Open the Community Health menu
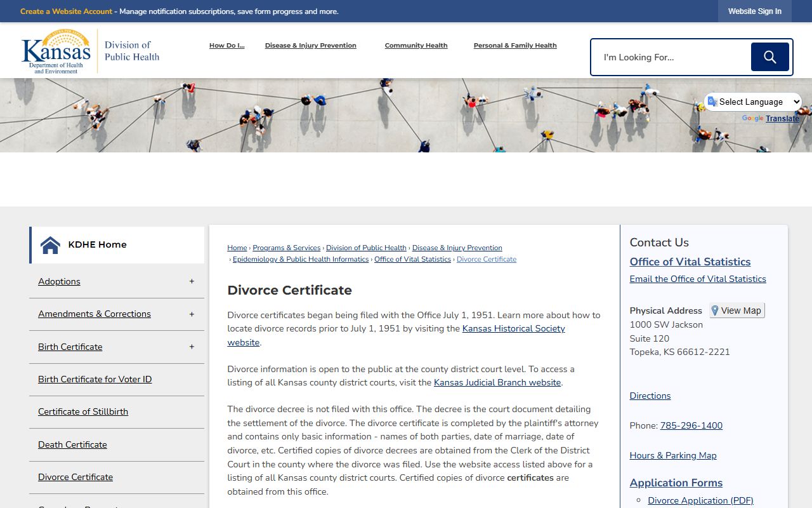812x508 pixels. [416, 46]
